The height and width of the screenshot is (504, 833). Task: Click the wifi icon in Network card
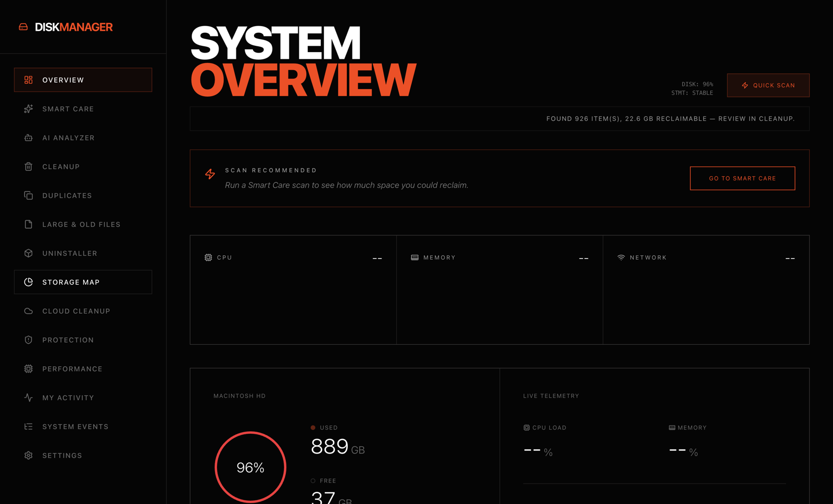tap(621, 257)
